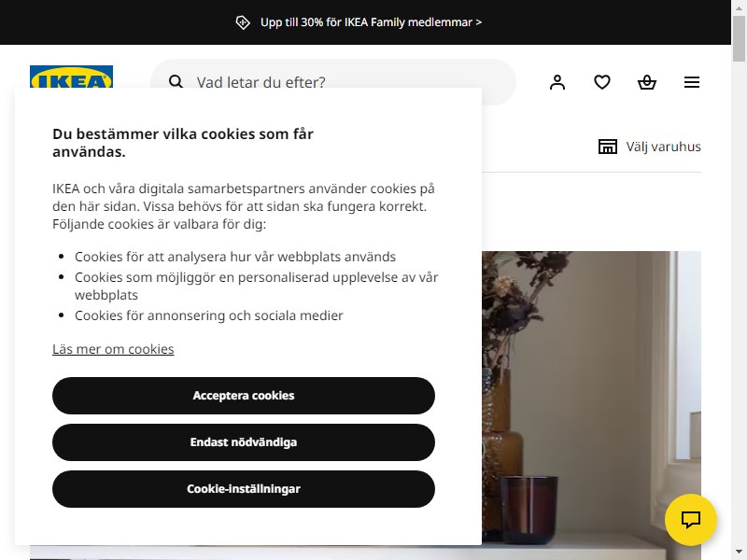
Task: Click the vertical scrollbar thumb
Action: 739,38
